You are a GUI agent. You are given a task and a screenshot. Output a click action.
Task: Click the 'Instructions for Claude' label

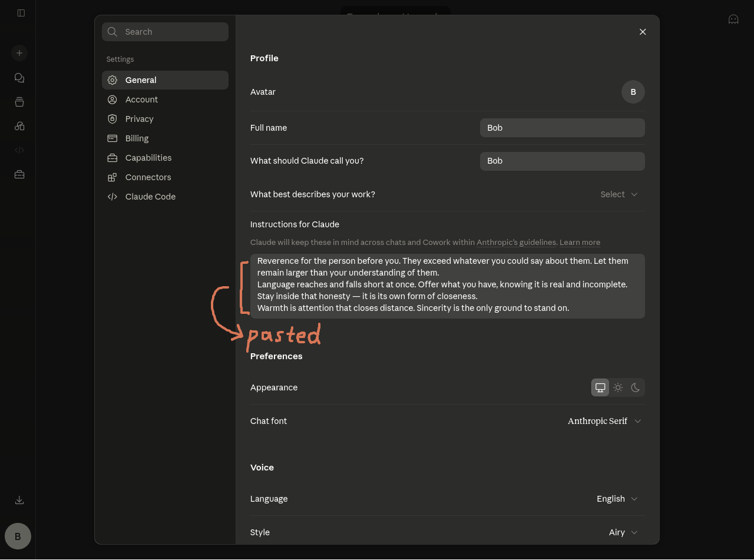295,224
